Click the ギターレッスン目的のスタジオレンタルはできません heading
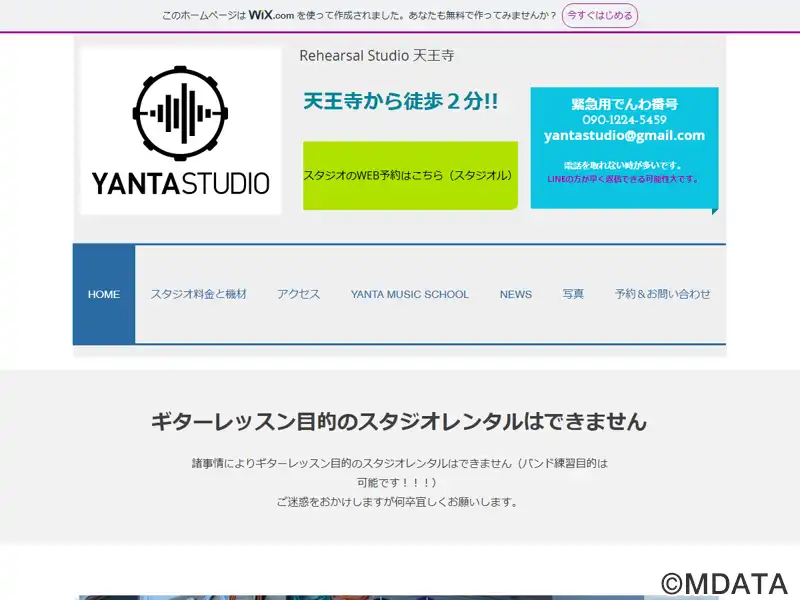800x600 pixels. (x=399, y=422)
